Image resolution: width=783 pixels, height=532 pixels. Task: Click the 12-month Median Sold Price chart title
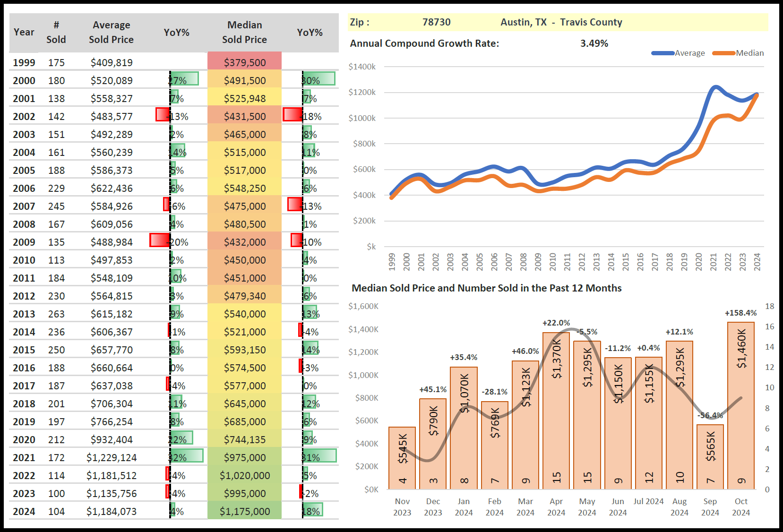click(486, 288)
